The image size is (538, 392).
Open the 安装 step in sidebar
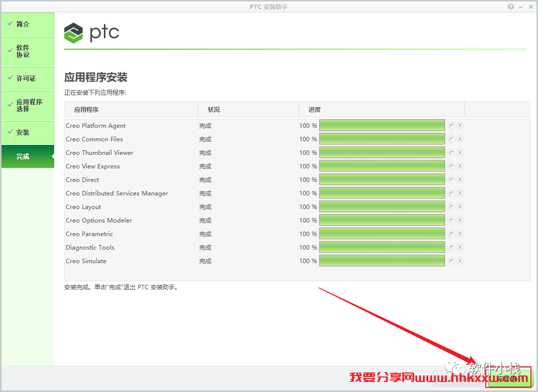28,132
